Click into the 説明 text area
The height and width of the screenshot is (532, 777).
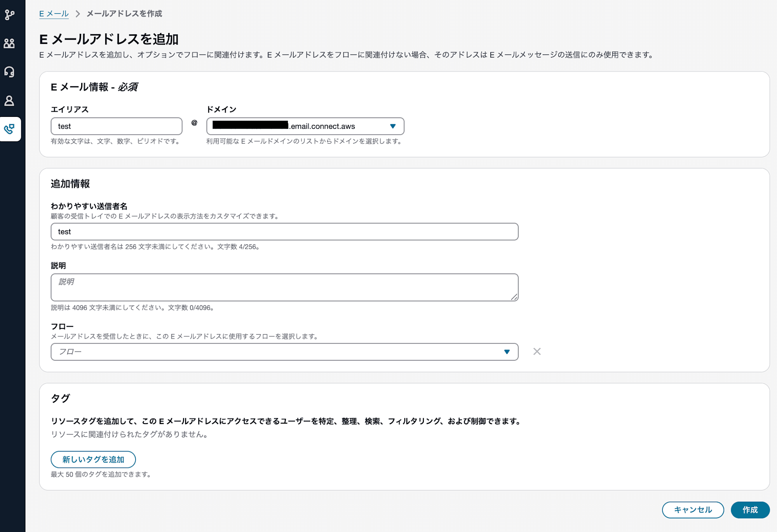pos(284,287)
